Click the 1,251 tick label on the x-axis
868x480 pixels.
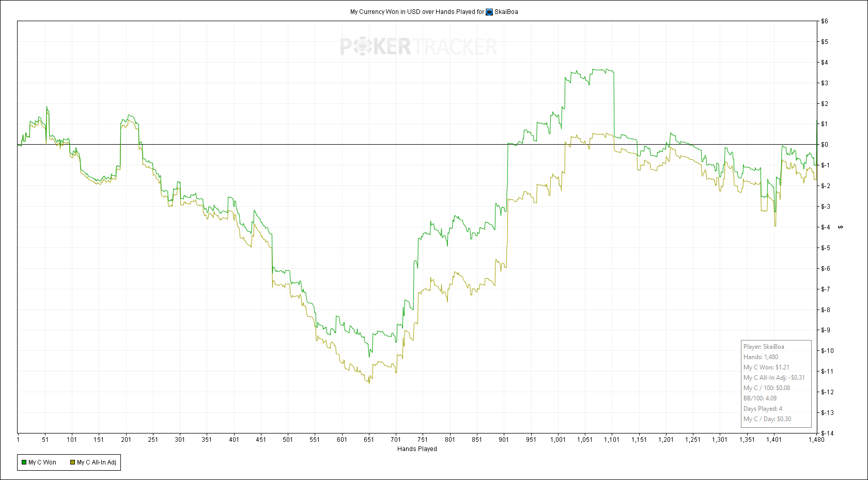pos(693,440)
